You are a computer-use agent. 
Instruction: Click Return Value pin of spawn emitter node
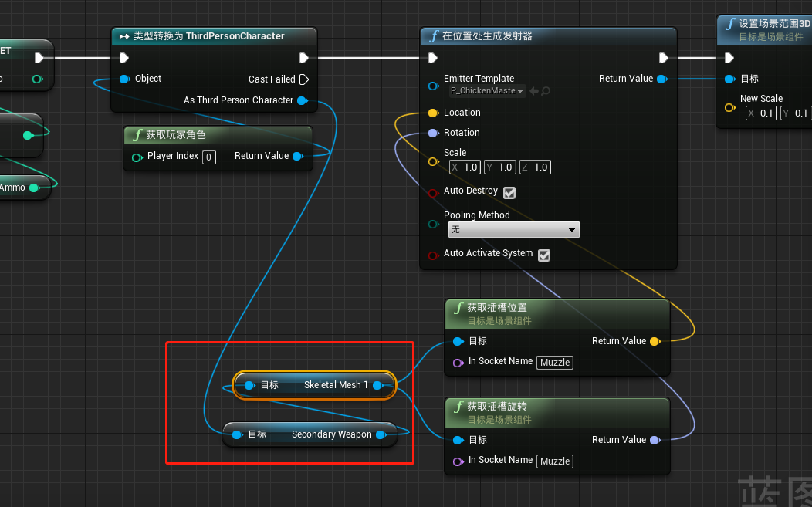661,79
